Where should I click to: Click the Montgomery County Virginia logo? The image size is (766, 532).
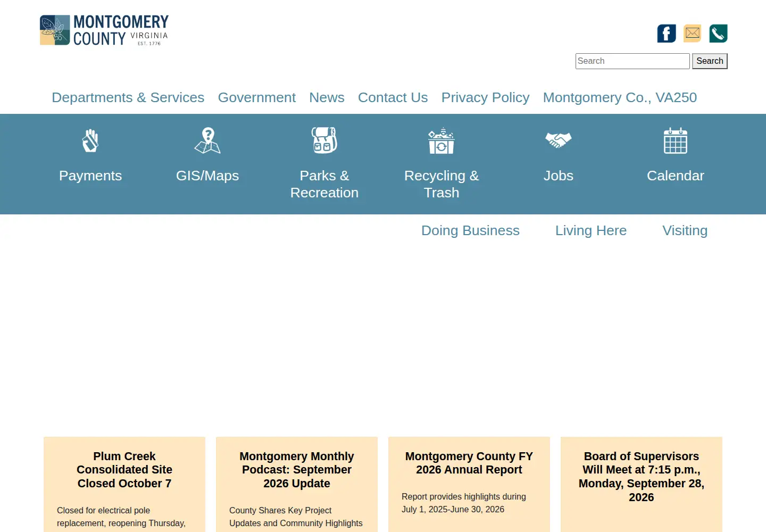pyautogui.click(x=104, y=30)
